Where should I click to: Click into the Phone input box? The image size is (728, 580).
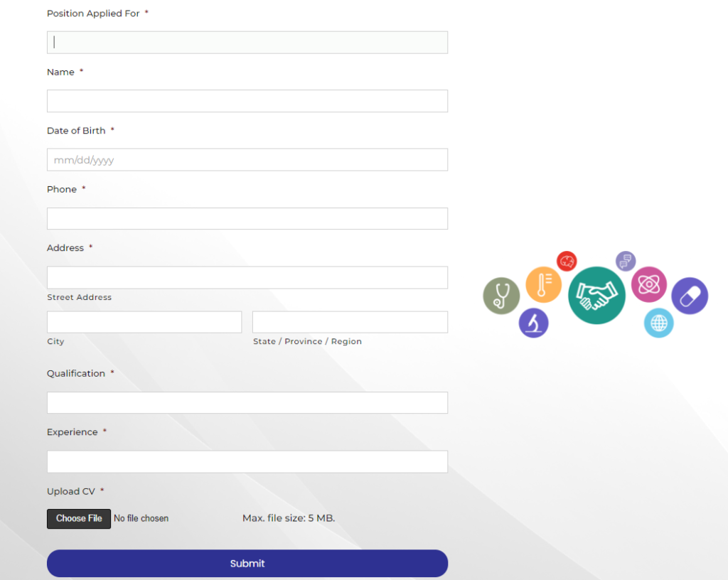[x=247, y=218]
